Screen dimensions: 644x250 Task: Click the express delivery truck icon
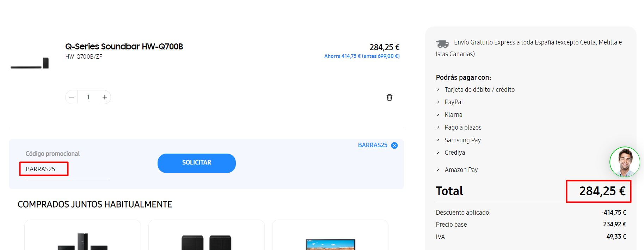click(442, 44)
